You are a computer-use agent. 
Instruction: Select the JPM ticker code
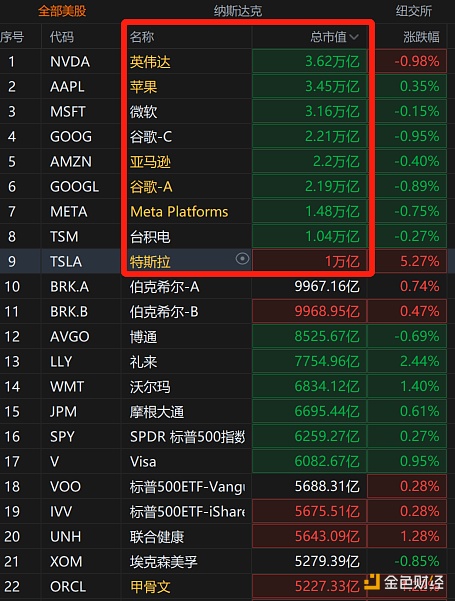(63, 412)
